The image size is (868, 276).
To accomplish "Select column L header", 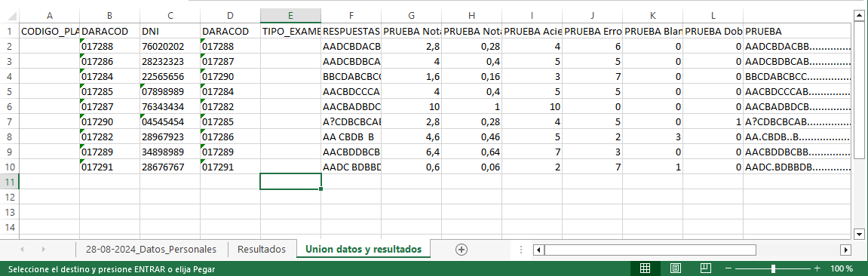I will click(x=713, y=16).
